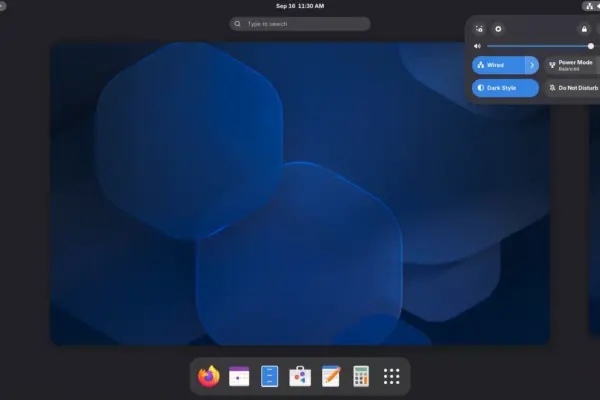The height and width of the screenshot is (400, 600).
Task: Show all applications grid
Action: pos(391,376)
